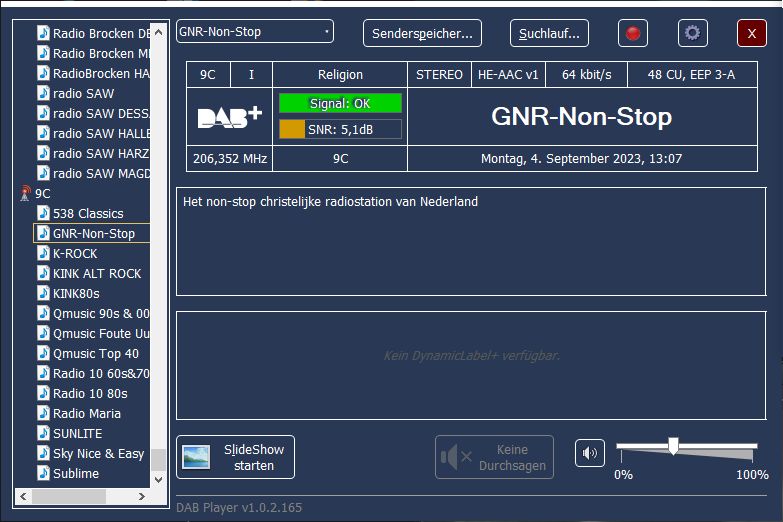Image resolution: width=783 pixels, height=522 pixels.
Task: Click the station list scroll up arrow
Action: pyautogui.click(x=158, y=32)
